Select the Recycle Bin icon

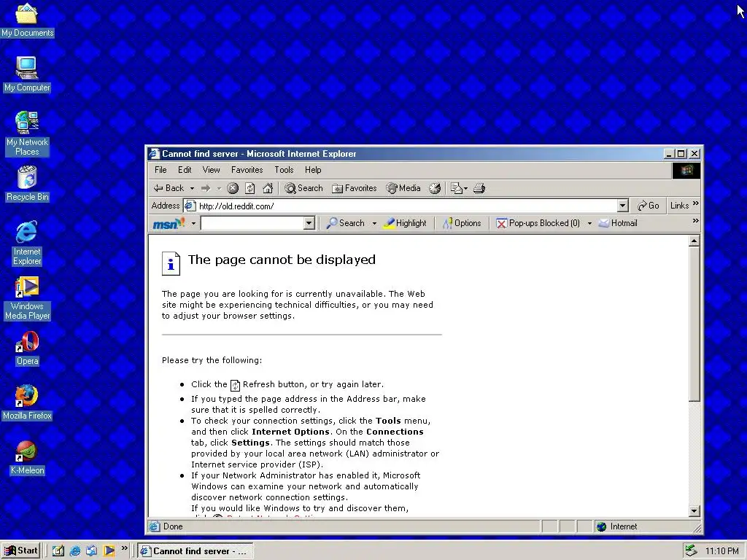(x=27, y=184)
